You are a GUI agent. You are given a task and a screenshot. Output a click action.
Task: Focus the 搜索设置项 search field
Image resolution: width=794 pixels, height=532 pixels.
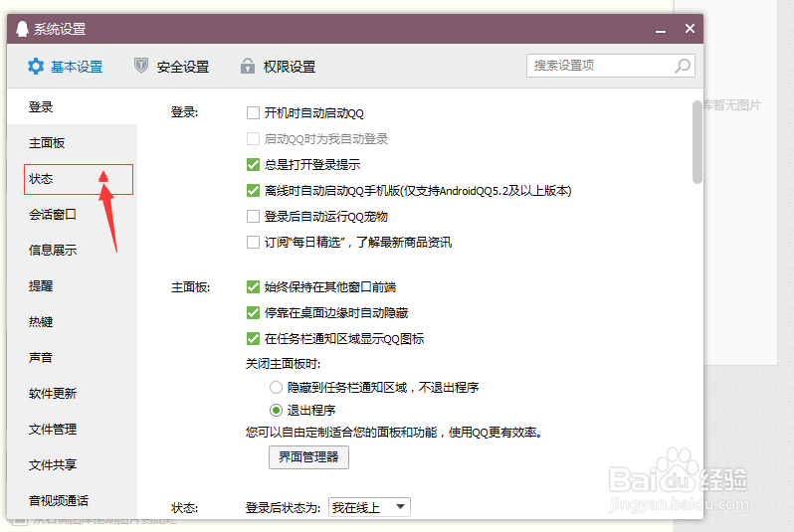611,66
